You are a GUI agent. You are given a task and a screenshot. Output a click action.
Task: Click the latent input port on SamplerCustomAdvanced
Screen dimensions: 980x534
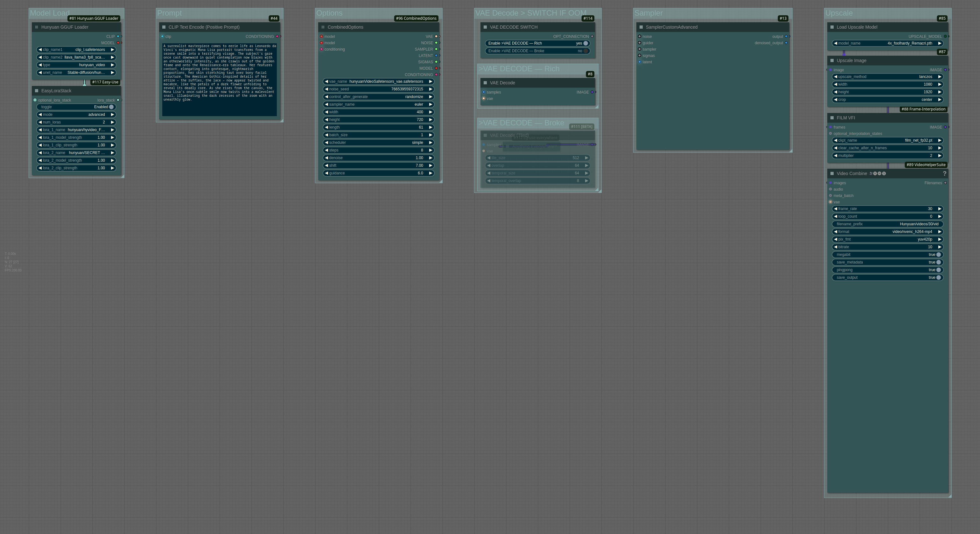tap(640, 62)
